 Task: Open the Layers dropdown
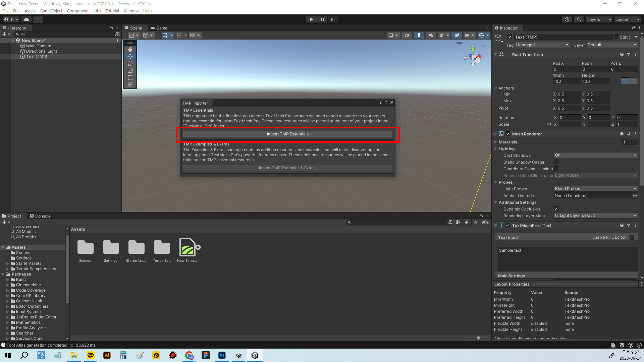click(599, 19)
